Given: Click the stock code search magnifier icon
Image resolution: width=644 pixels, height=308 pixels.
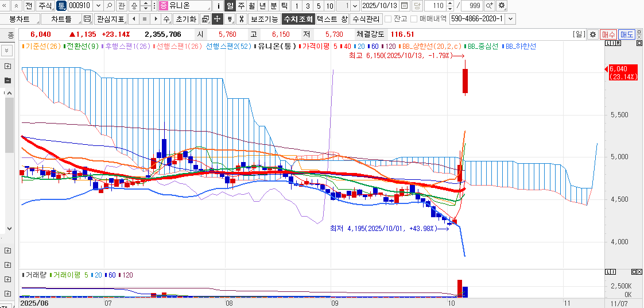Looking at the screenshot, I should tap(110, 6).
